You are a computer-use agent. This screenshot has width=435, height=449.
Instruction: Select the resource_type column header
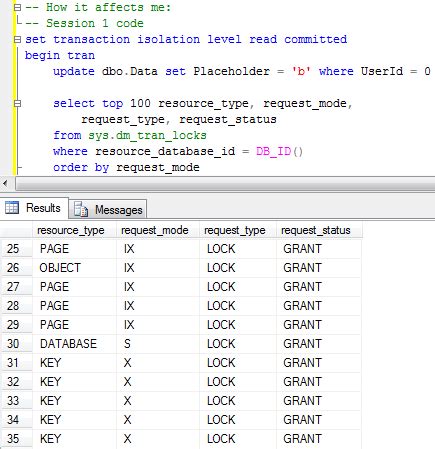pos(74,230)
